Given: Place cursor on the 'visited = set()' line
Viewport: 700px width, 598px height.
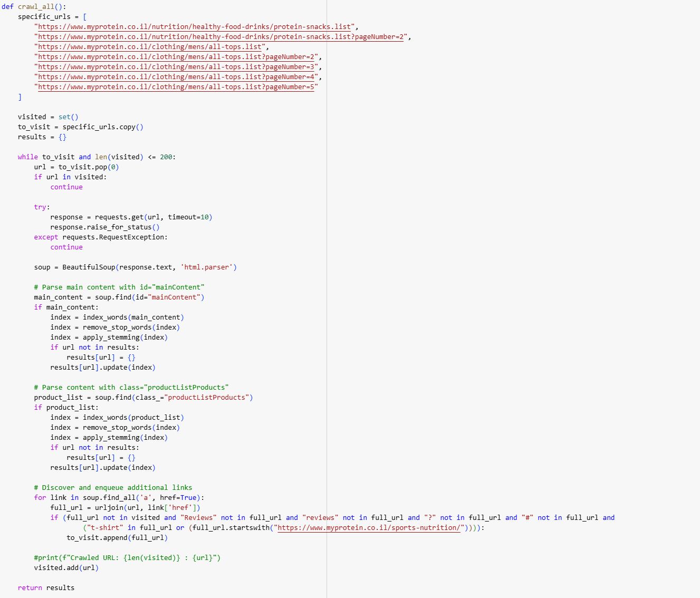Looking at the screenshot, I should coord(47,117).
